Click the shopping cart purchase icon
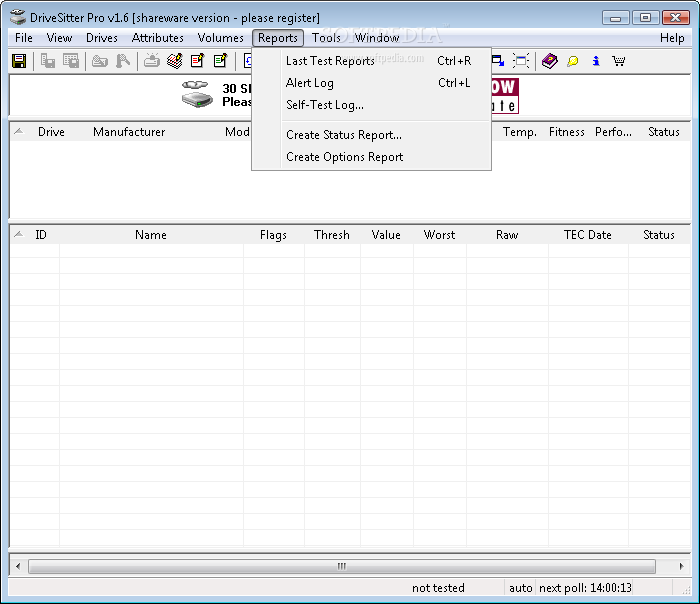700x604 pixels. click(618, 61)
